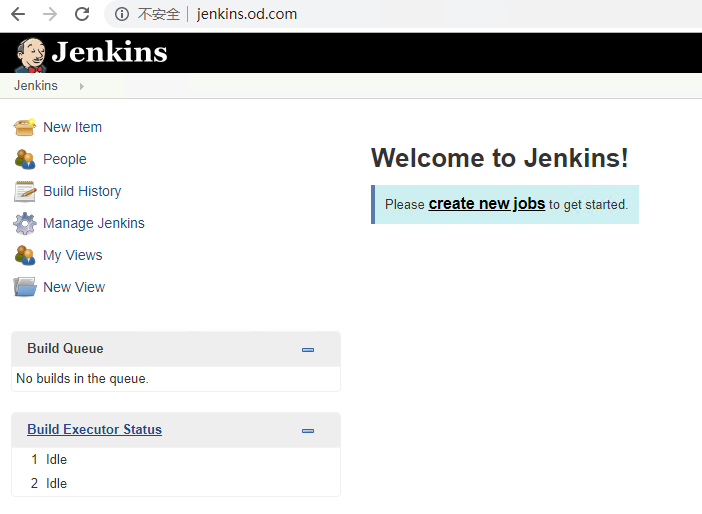
Task: Expand the Jenkins breadcrumb dropdown arrow
Action: coord(81,86)
